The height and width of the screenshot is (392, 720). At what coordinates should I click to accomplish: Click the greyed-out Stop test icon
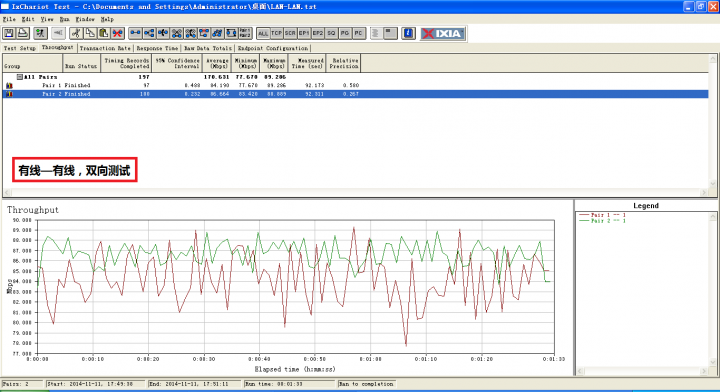[58, 33]
